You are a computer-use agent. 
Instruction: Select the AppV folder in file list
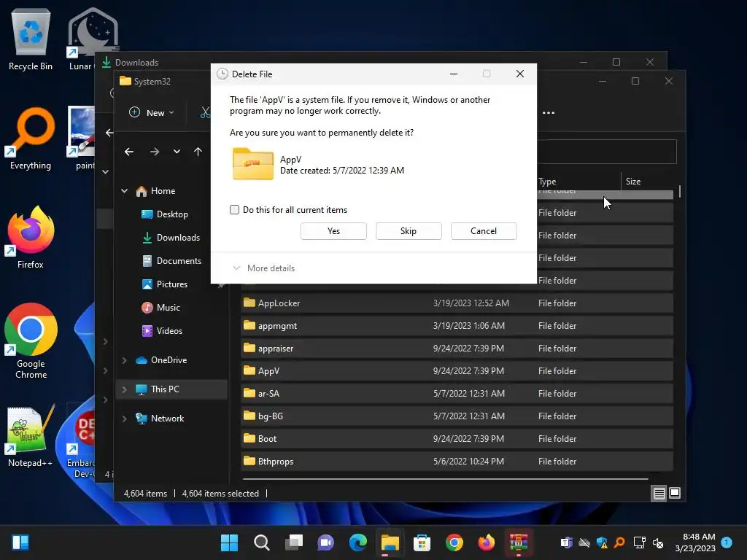457,371
